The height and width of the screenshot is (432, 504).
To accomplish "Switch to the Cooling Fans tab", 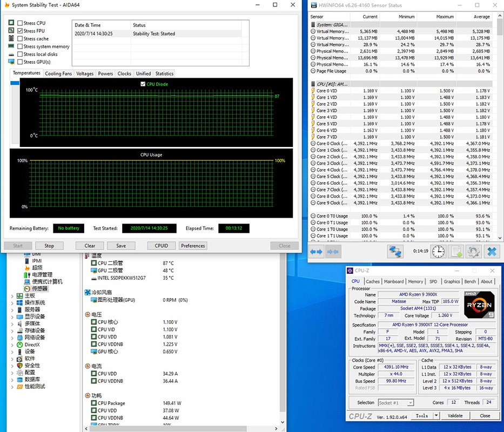I will (58, 73).
